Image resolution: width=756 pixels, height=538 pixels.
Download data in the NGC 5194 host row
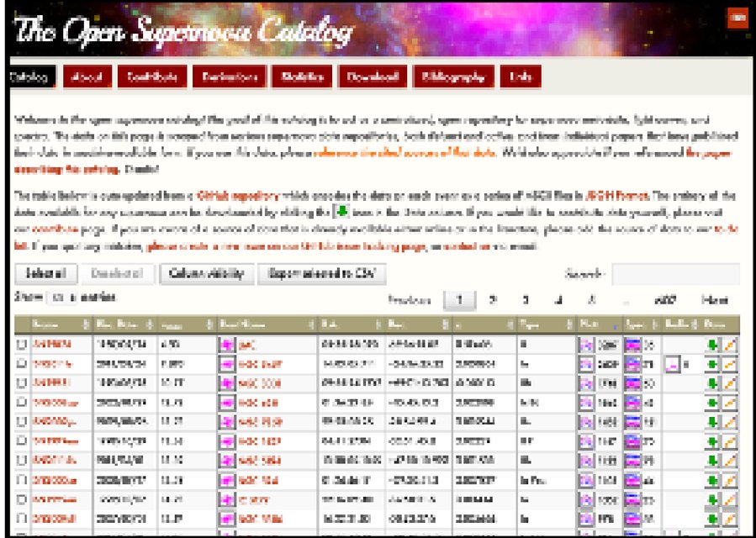tap(711, 461)
